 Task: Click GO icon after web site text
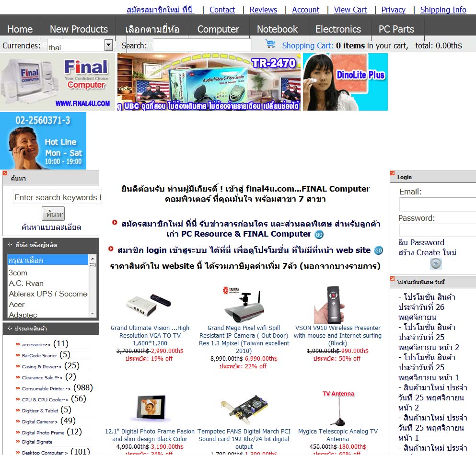click(x=379, y=250)
